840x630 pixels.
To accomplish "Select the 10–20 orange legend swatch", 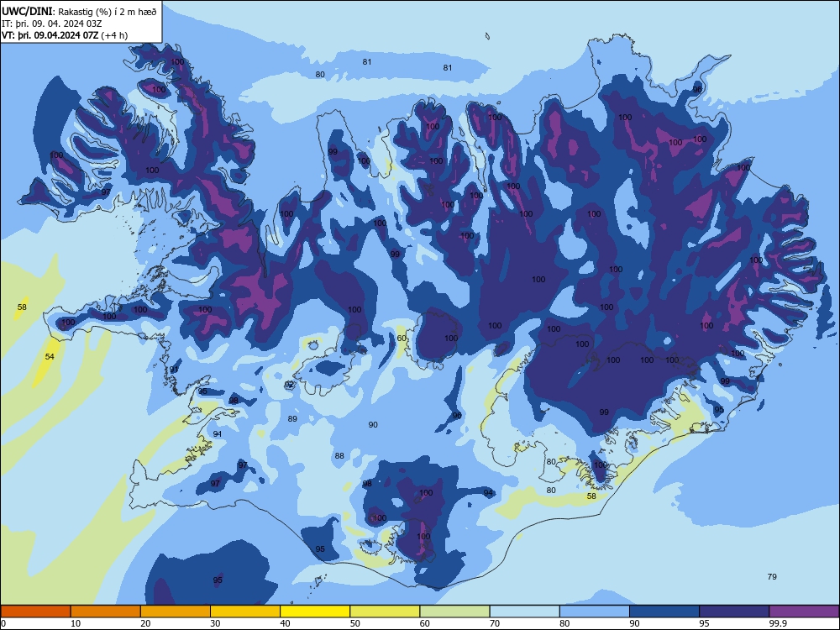I will click(106, 612).
